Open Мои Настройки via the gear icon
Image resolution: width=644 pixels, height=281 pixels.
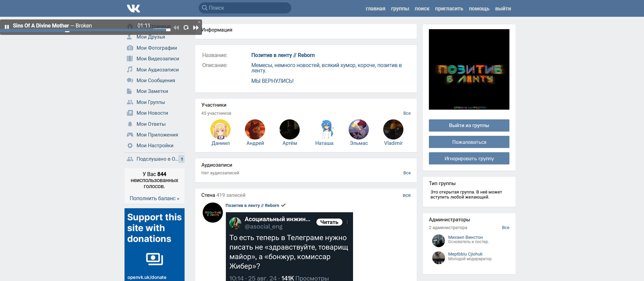point(130,146)
